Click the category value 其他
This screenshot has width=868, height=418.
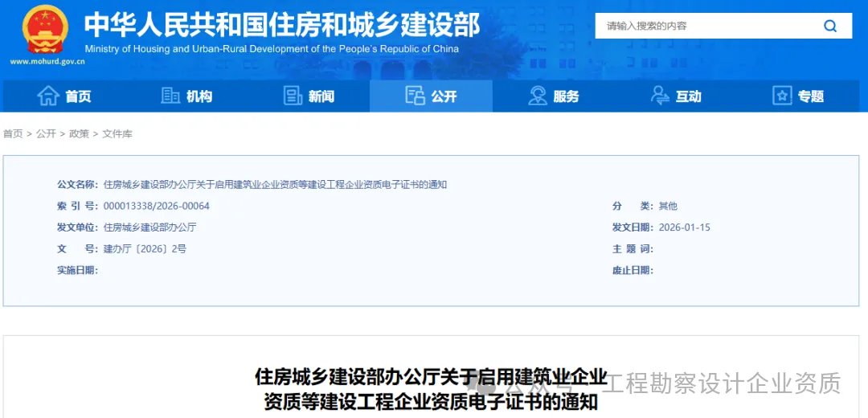668,206
